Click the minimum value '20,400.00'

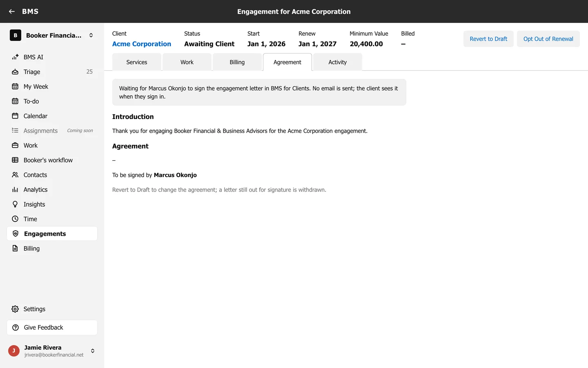click(x=366, y=44)
